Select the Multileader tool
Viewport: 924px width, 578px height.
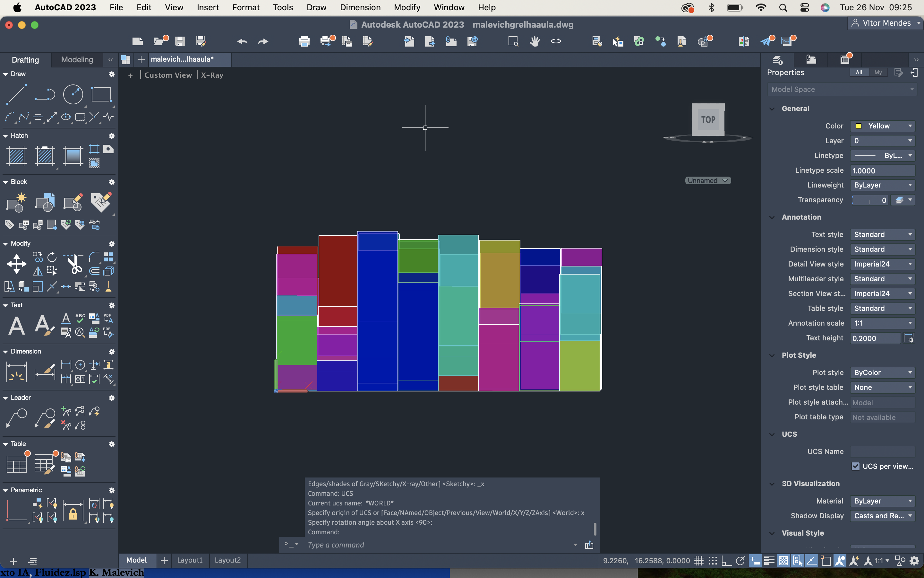[x=16, y=418]
